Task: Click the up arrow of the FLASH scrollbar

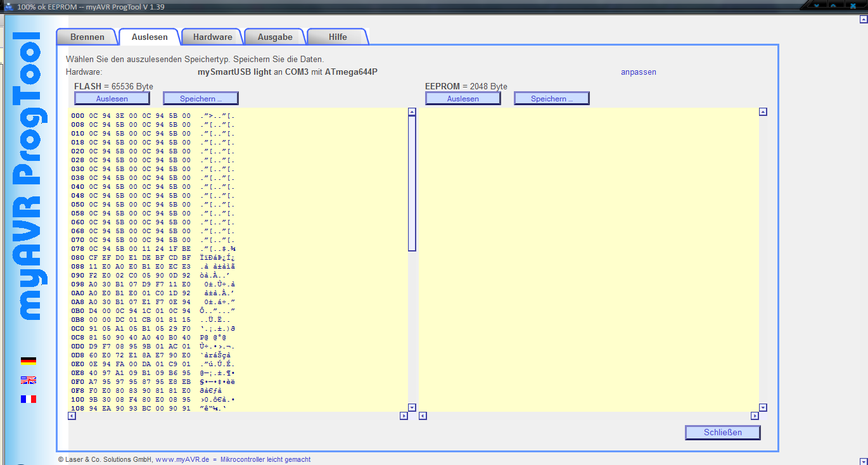Action: click(411, 110)
